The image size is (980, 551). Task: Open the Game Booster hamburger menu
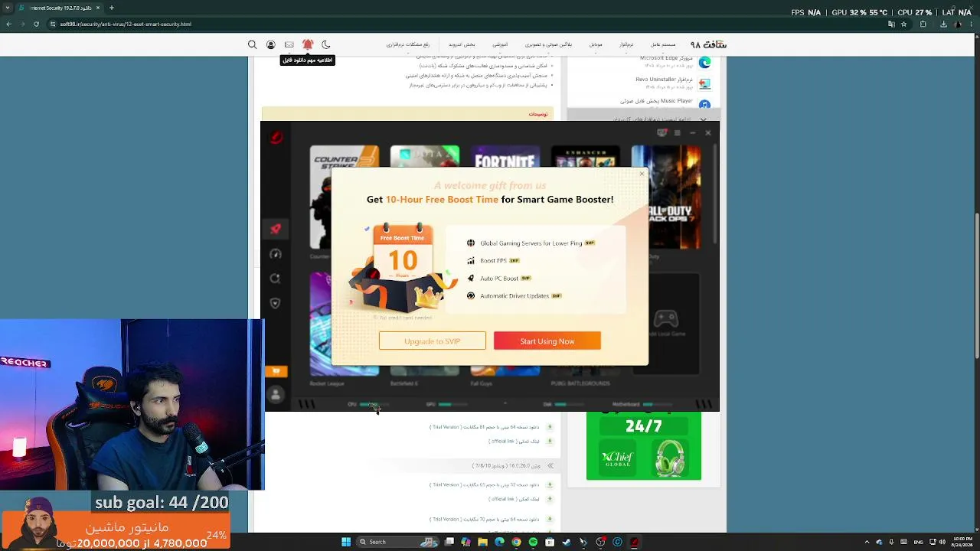tap(677, 133)
